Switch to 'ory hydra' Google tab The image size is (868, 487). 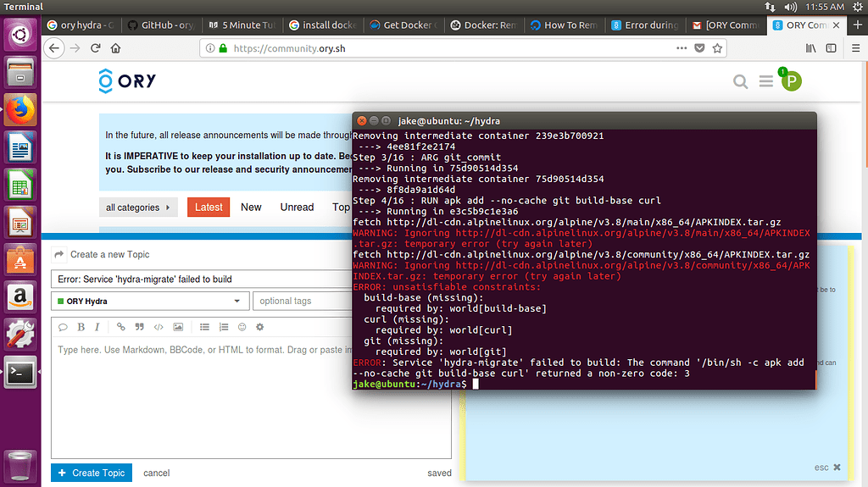[81, 25]
